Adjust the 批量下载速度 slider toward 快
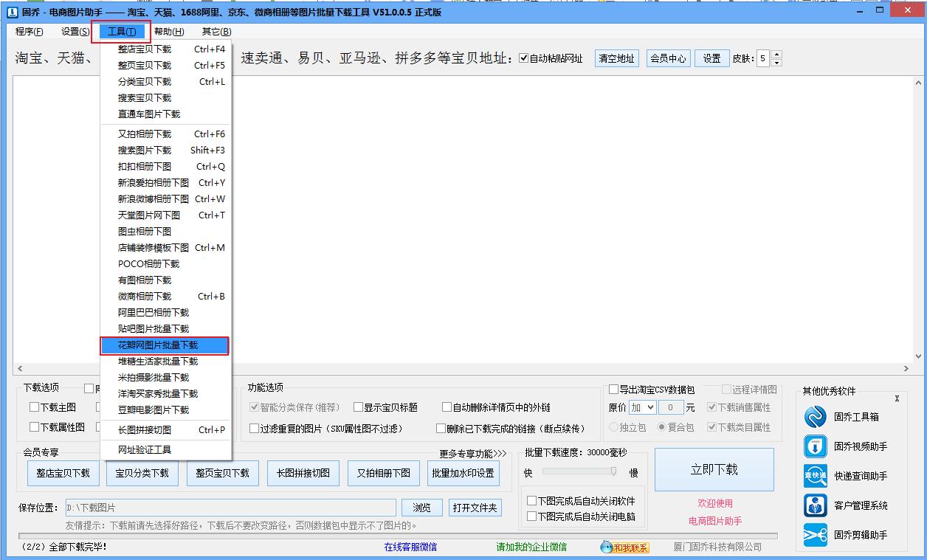927x560 pixels. click(561, 473)
